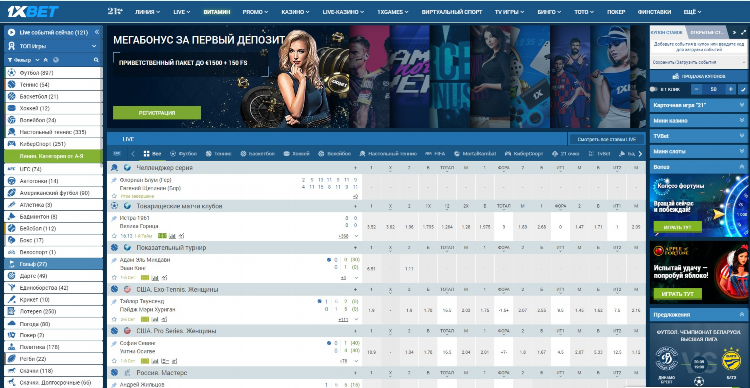
Task: Click the Политика (178) sidebar entry
Action: [x=53, y=347]
